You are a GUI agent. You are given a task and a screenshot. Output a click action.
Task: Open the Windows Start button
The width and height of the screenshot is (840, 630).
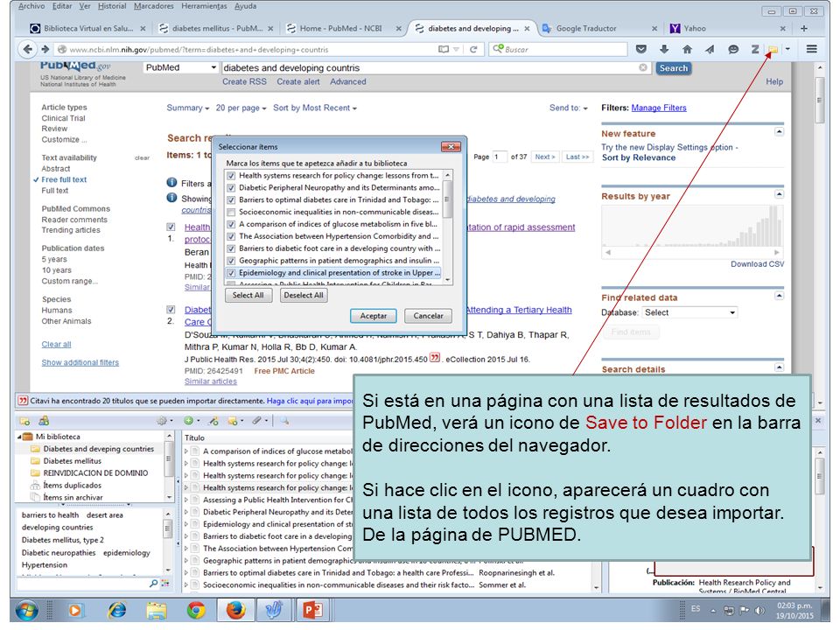pos(27,610)
